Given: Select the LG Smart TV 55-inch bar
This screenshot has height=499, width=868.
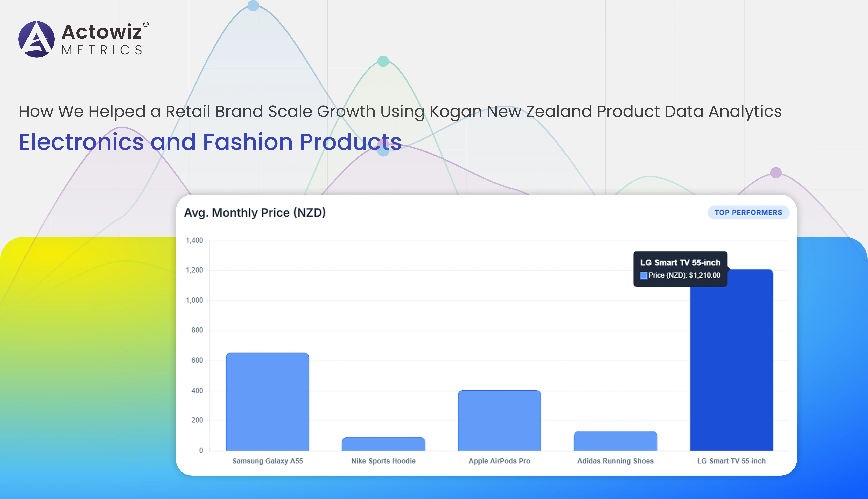Looking at the screenshot, I should coord(731,360).
